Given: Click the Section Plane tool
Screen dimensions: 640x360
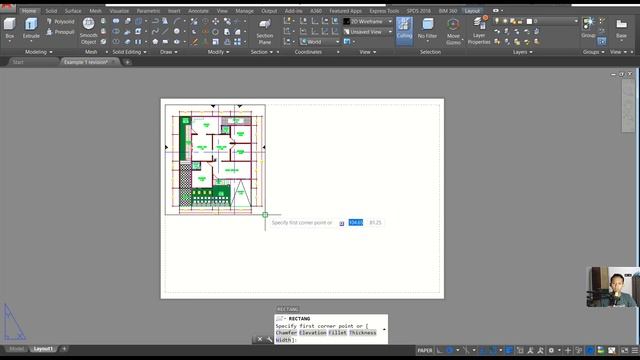Looking at the screenshot, I should [x=264, y=31].
